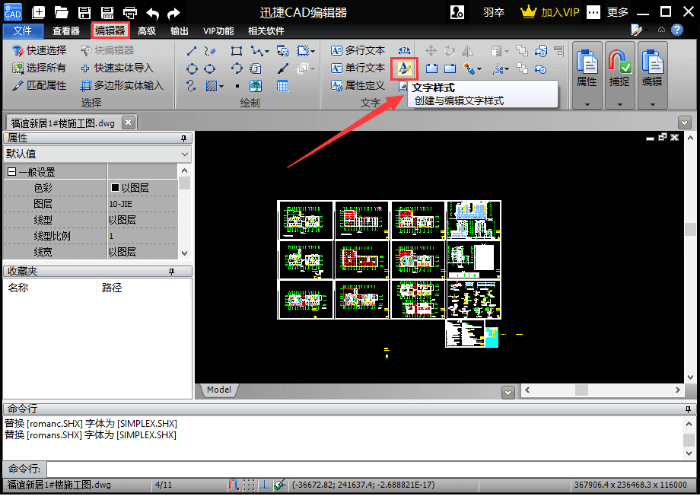700x495 pixels.
Task: Open the hatch tool dropdown arrow
Action: click(221, 87)
